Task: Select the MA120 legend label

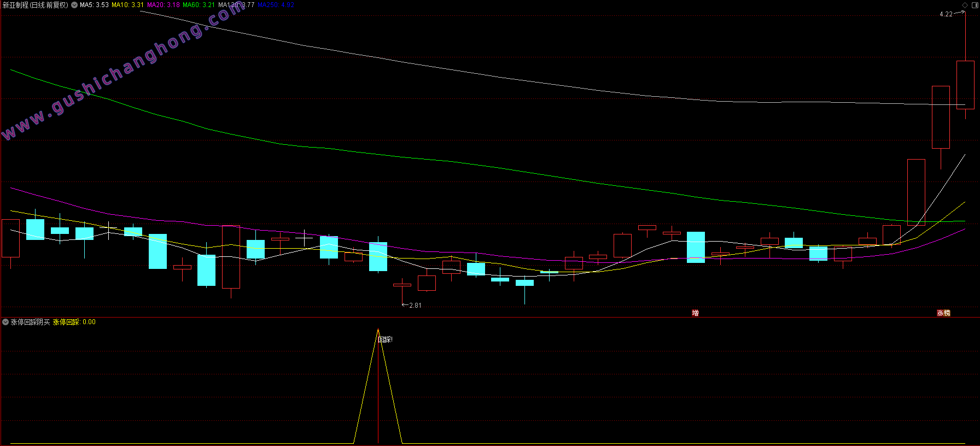Action: tap(236, 5)
